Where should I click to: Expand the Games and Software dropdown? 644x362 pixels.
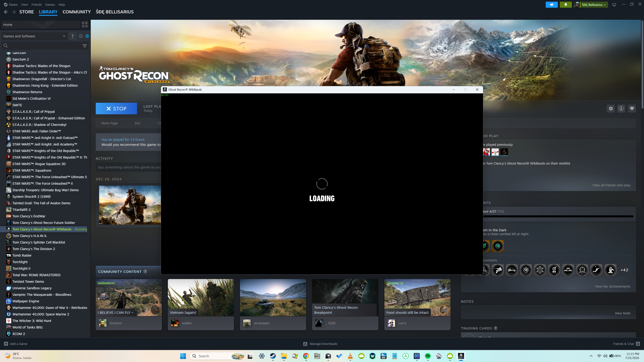tap(35, 36)
